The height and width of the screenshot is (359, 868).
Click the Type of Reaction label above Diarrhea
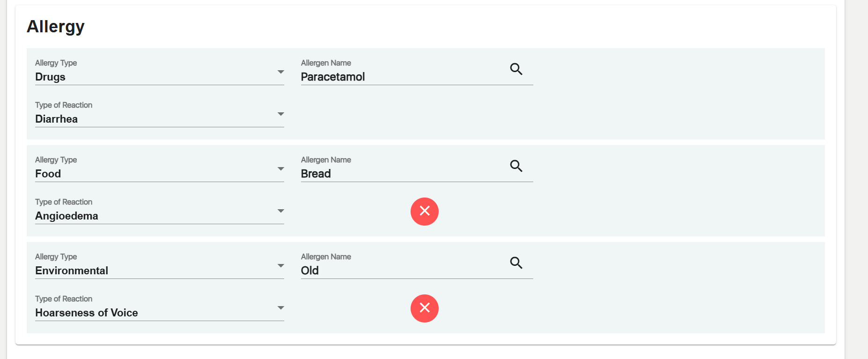click(64, 105)
